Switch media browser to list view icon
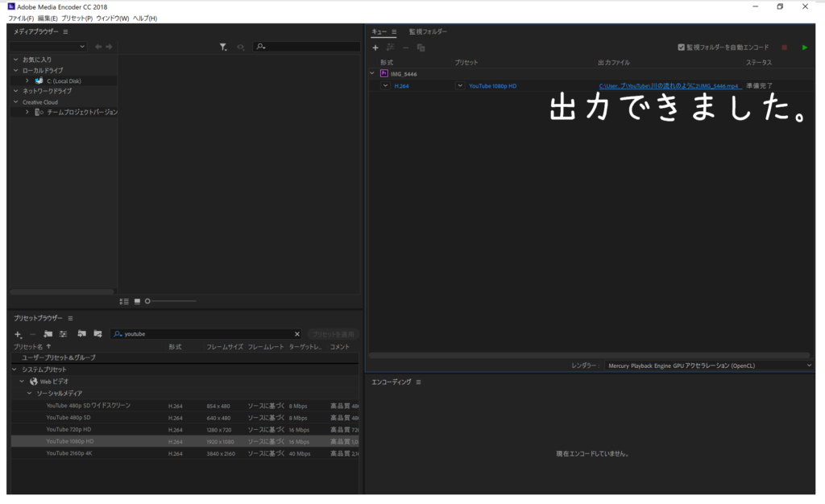 point(124,301)
